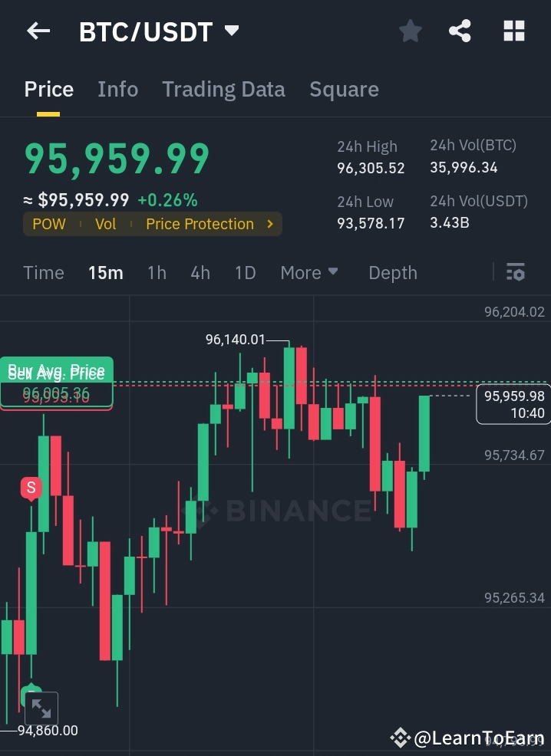Viewport: 551px width, 756px height.
Task: Toggle the Vol indicator tag
Action: pos(105,224)
